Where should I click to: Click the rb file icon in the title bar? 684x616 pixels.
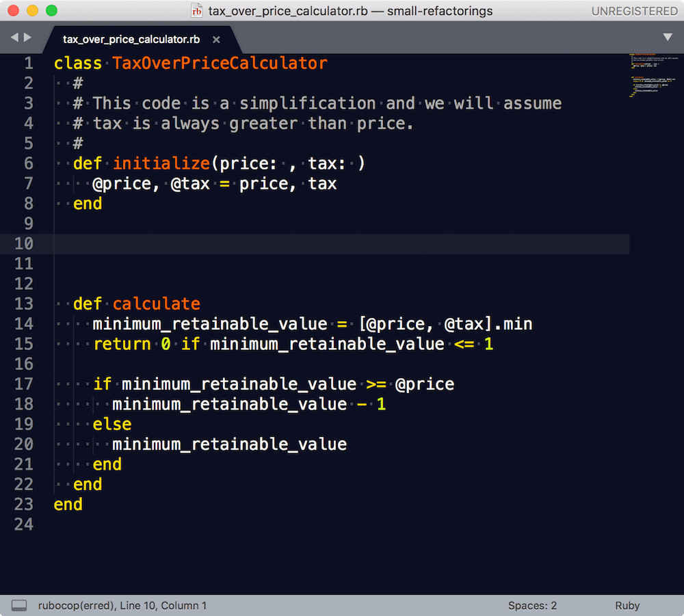(196, 11)
